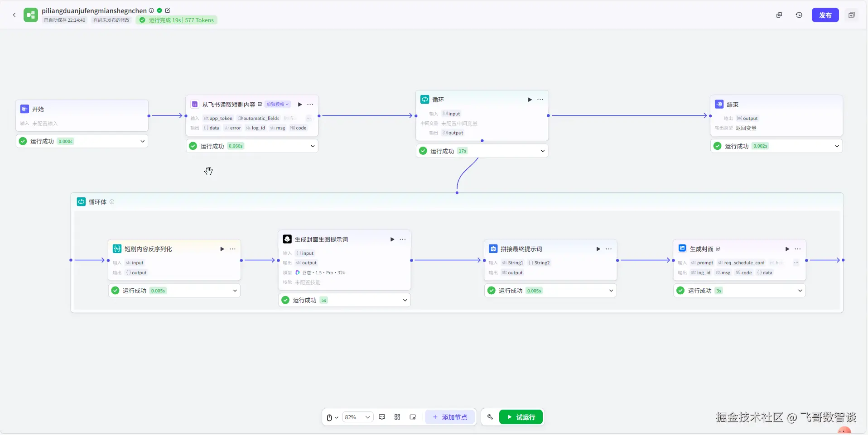Go back using the top-left arrow
Image resolution: width=868 pixels, height=435 pixels.
(14, 15)
